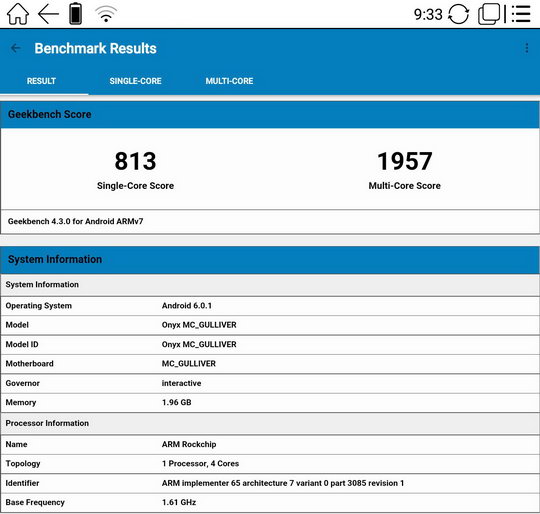Open the Wi-Fi status icon
The image size is (540, 514).
click(106, 14)
